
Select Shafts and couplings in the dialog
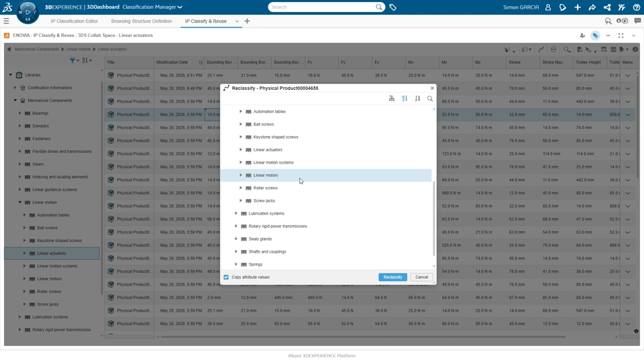tap(267, 251)
